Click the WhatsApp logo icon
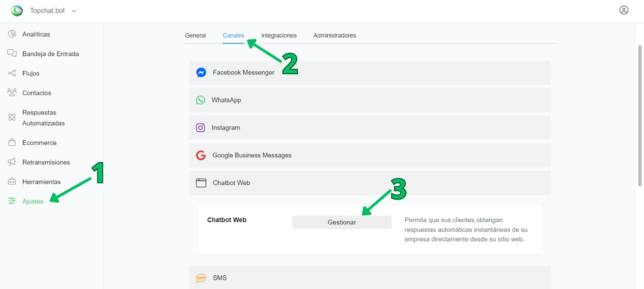Screen dimensions: 644x289 tap(200, 100)
